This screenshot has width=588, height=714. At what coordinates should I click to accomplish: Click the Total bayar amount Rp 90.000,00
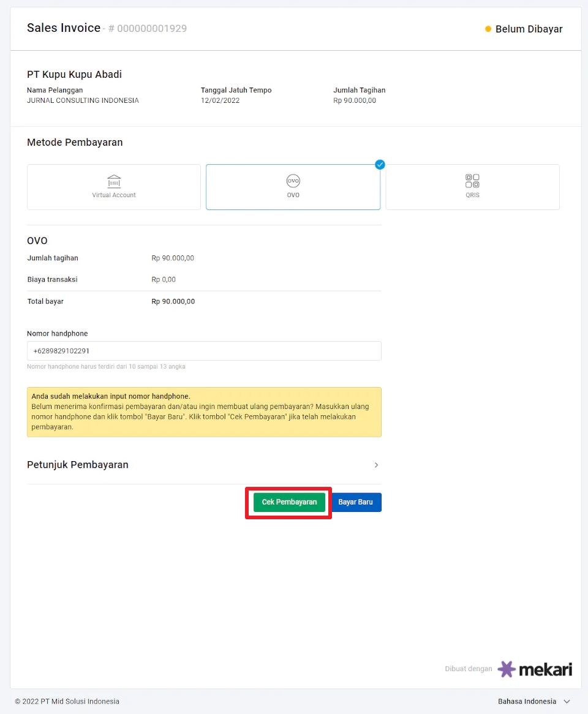[173, 301]
